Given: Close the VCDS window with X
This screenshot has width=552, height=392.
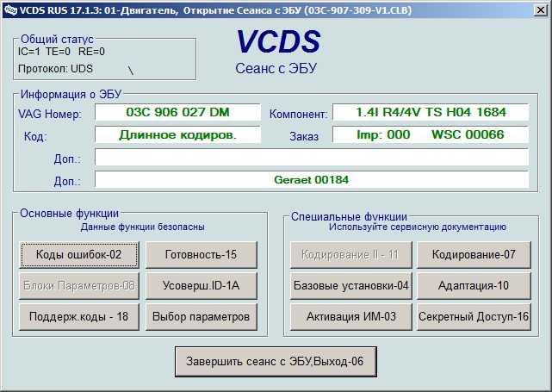Looking at the screenshot, I should (541, 10).
